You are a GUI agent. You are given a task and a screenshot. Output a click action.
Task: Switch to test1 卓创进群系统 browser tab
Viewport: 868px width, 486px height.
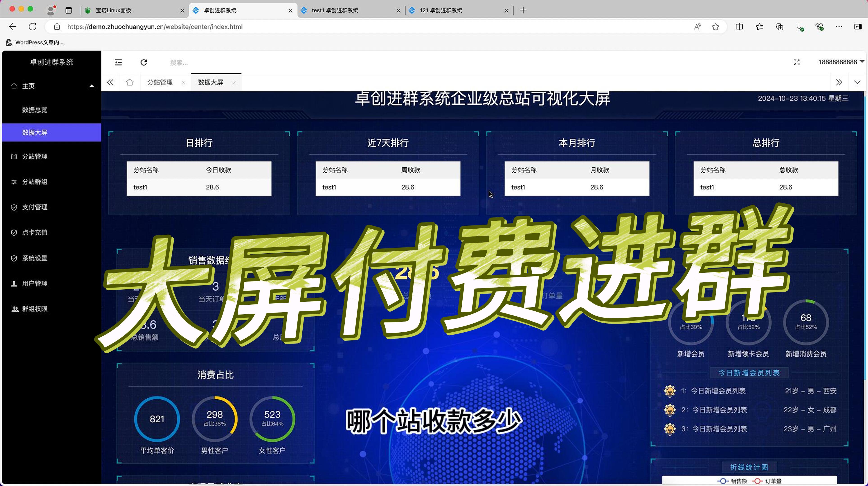click(351, 10)
